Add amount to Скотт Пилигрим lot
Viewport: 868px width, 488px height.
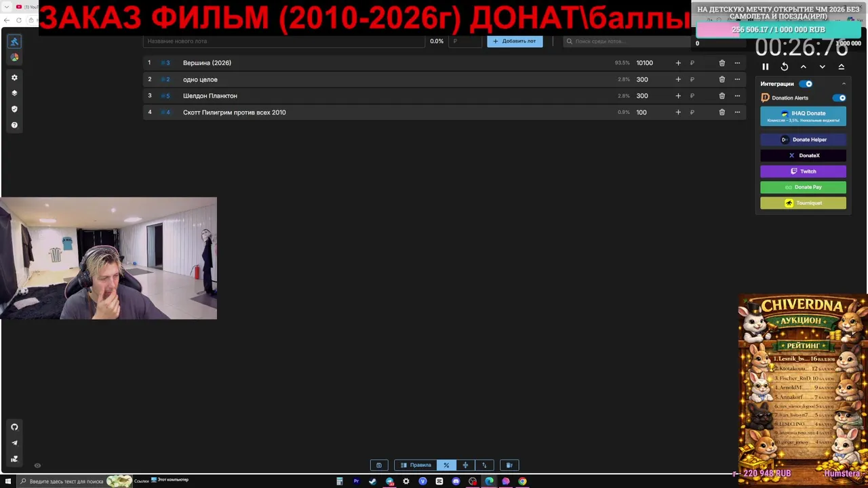tap(677, 113)
